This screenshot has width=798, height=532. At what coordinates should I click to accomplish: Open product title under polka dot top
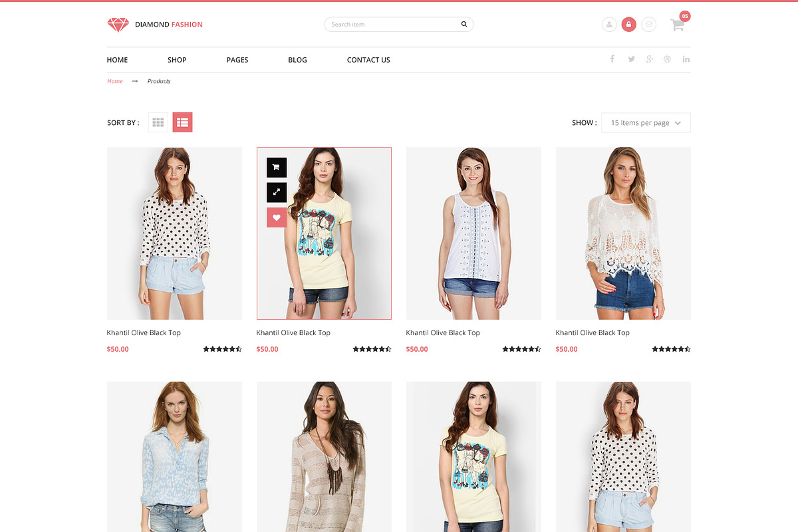pos(144,332)
